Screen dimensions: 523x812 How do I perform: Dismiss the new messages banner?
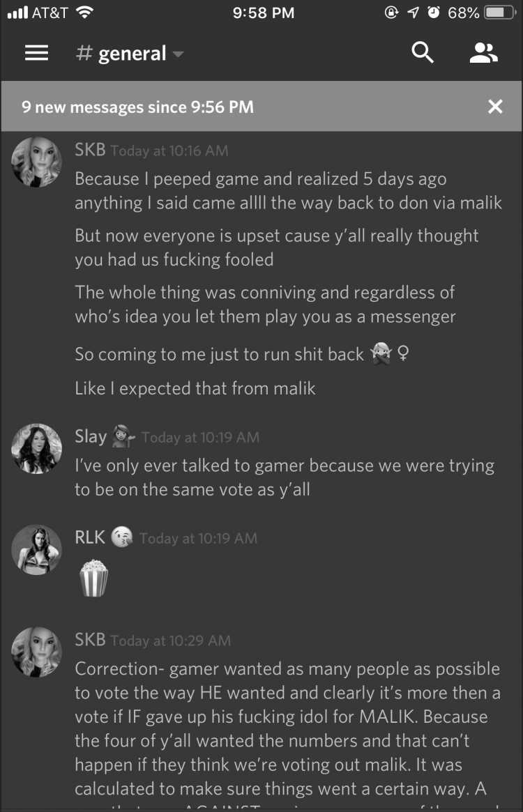[x=495, y=107]
